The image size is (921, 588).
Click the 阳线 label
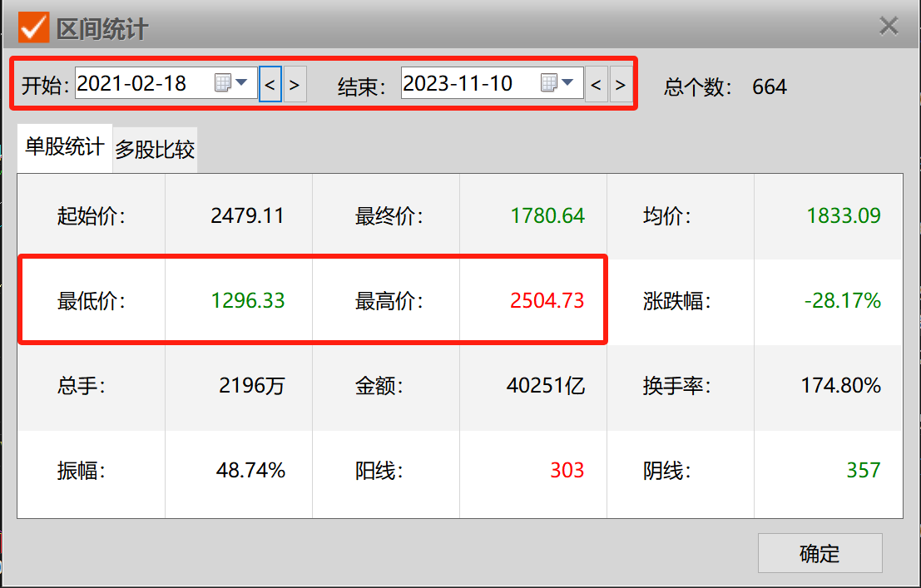click(379, 471)
